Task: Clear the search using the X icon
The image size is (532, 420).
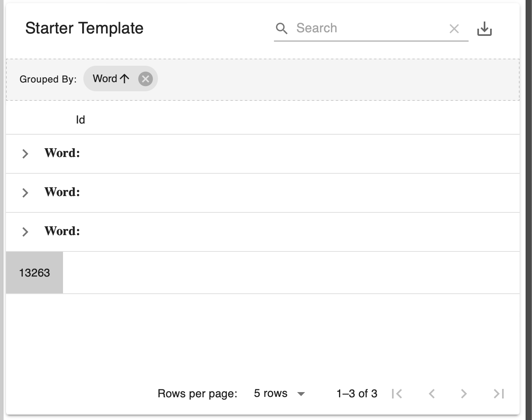Action: [454, 28]
